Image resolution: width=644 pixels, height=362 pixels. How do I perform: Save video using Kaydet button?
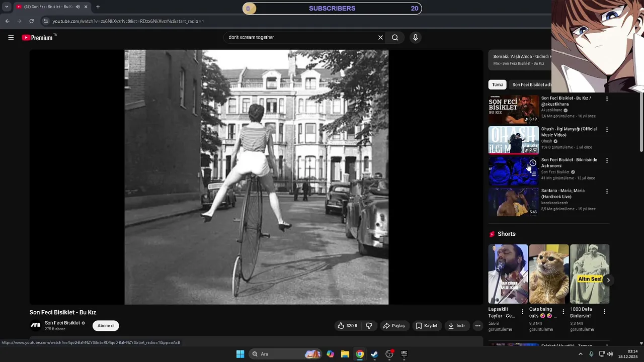426,326
